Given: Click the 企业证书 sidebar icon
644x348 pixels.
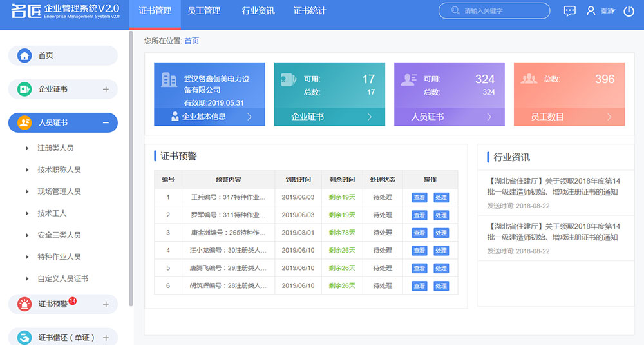Looking at the screenshot, I should (x=24, y=89).
